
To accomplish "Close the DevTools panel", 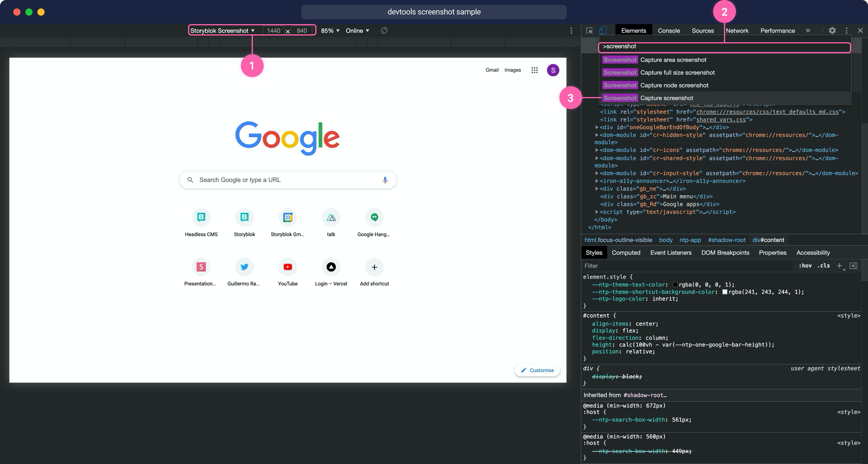I will (860, 31).
